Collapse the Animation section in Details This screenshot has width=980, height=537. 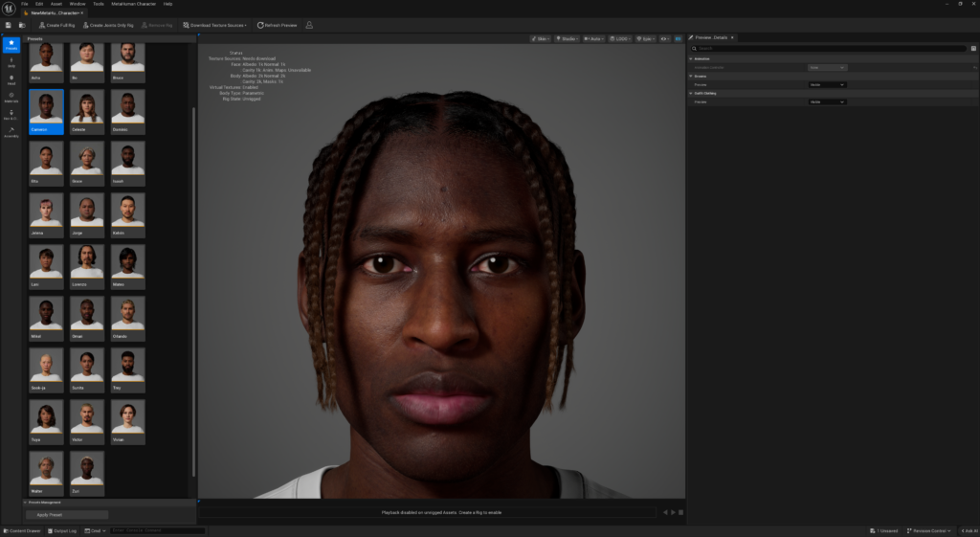click(x=691, y=58)
